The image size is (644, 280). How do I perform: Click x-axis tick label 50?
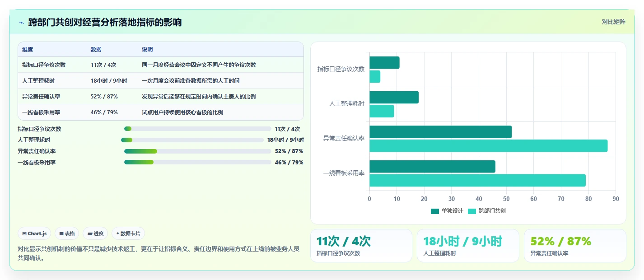click(x=506, y=199)
